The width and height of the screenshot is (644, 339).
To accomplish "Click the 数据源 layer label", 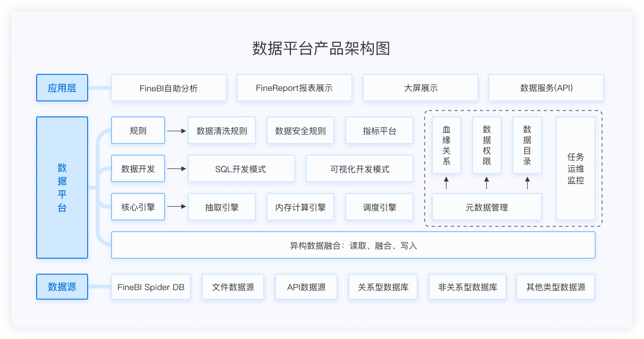I will point(62,287).
